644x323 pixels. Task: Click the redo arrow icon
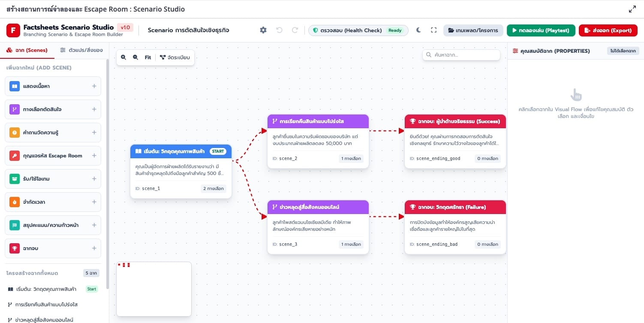295,30
